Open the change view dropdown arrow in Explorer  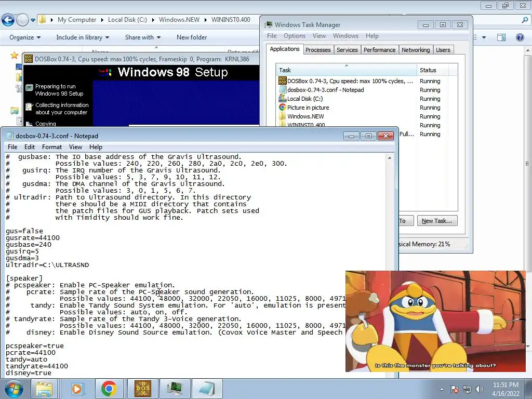(x=484, y=37)
